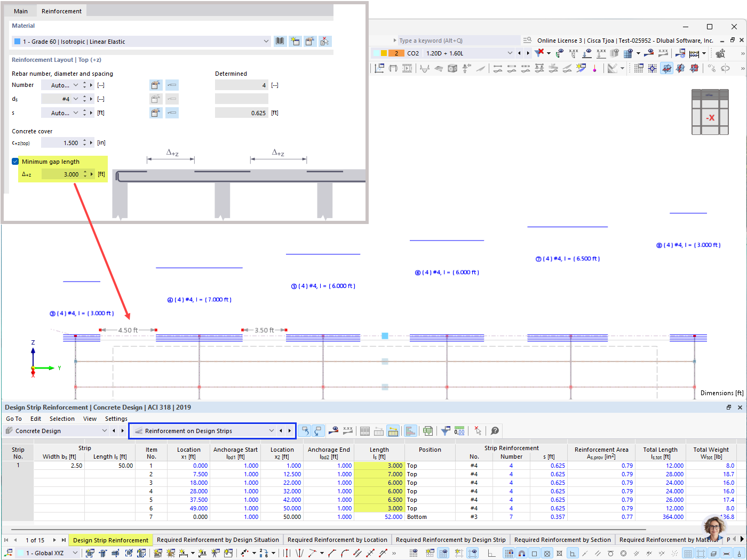Increase the rebar diameter with the ds stepper

tap(84, 96)
